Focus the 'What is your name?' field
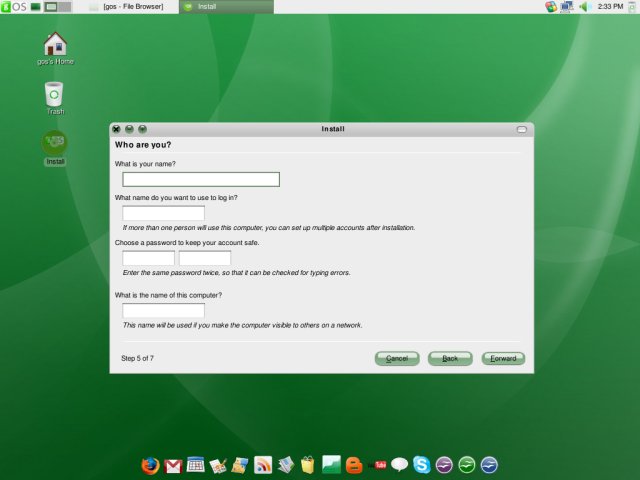This screenshot has height=480, width=640. [x=201, y=180]
